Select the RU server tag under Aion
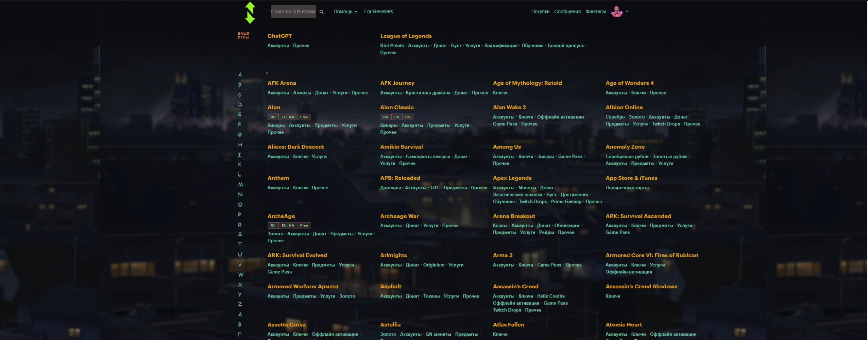This screenshot has height=340, width=868. click(273, 117)
